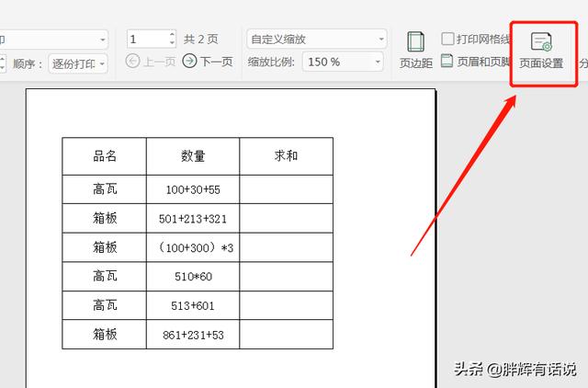
Task: Click the 求和 header cell in preview
Action: (x=286, y=155)
